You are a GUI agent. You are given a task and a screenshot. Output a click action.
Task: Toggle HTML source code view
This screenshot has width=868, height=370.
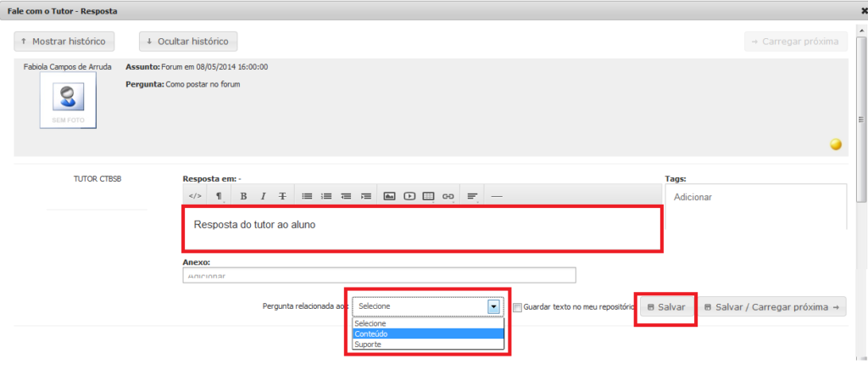pyautogui.click(x=195, y=196)
